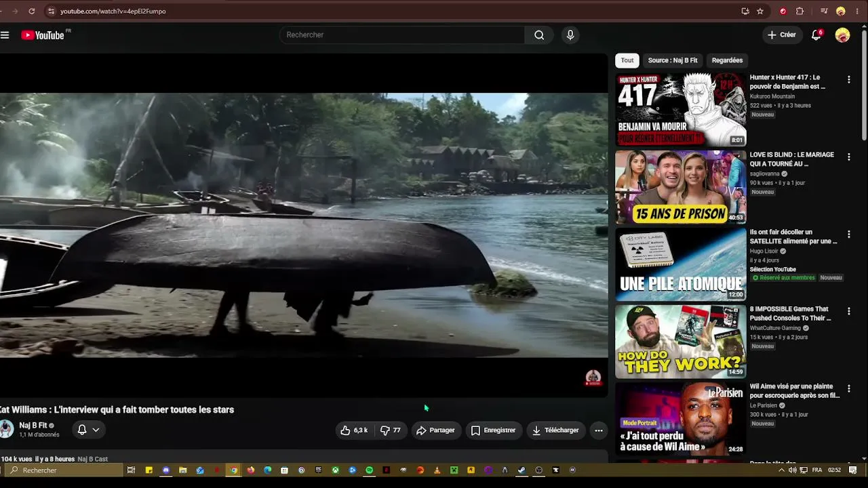Reload the page in Chrome
The image size is (868, 488).
pyautogui.click(x=31, y=11)
